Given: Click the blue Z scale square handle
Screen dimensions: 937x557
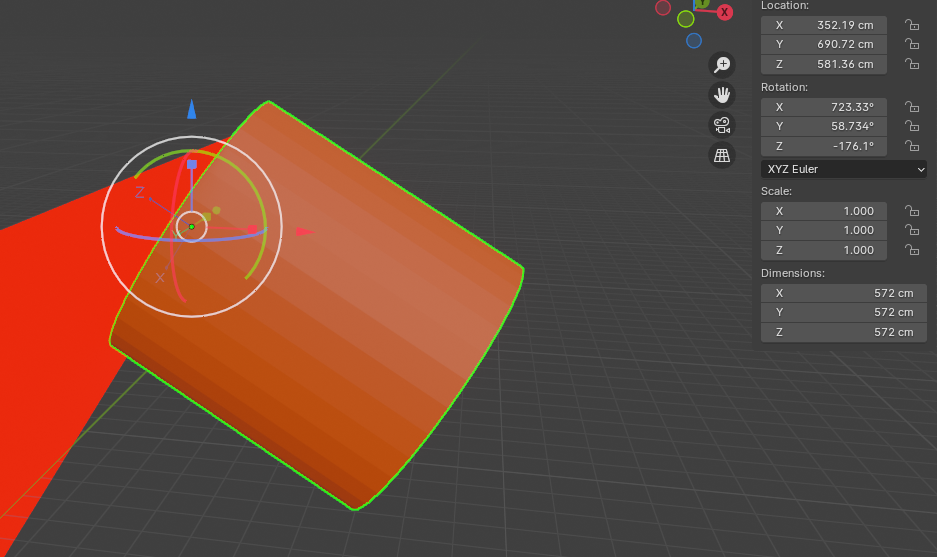Looking at the screenshot, I should pyautogui.click(x=192, y=164).
